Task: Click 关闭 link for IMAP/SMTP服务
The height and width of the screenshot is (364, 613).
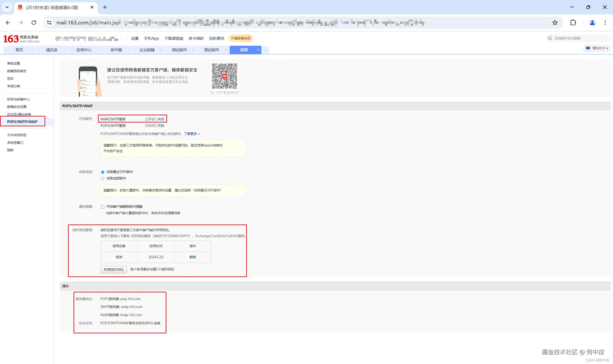Action: (161, 119)
